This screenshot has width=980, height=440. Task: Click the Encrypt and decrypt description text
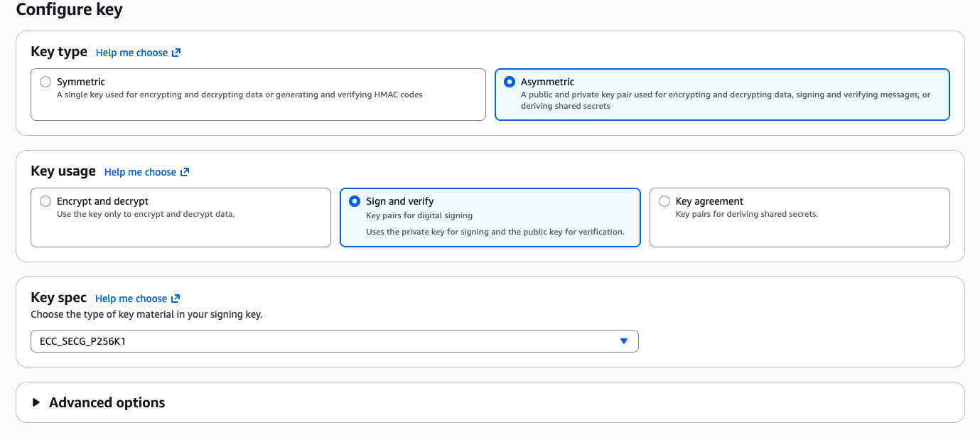[x=146, y=214]
